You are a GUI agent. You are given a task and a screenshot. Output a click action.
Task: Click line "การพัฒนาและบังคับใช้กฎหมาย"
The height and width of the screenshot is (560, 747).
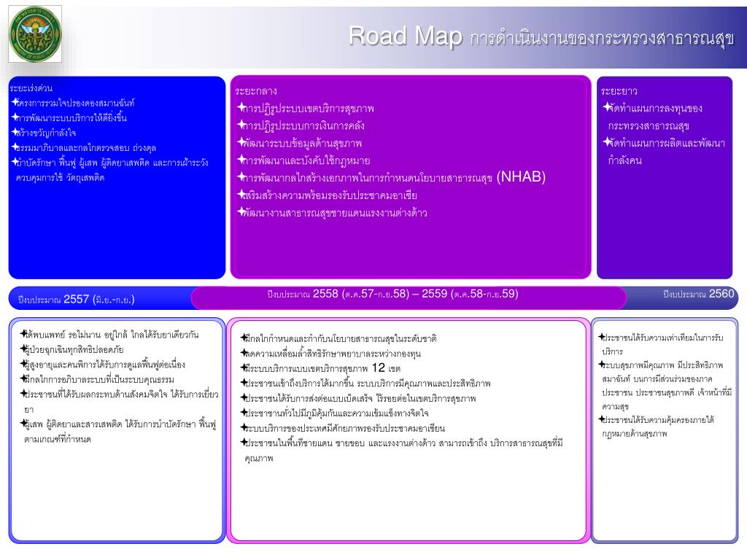[306, 160]
